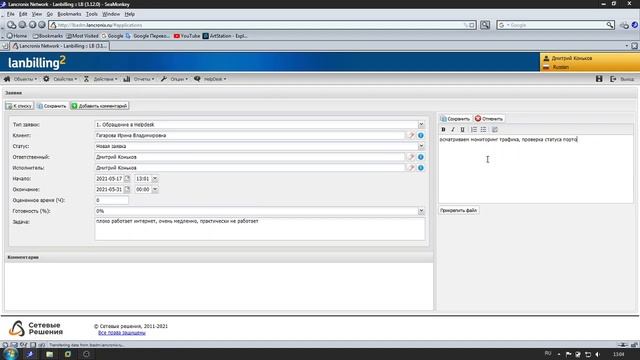Screen dimensions: 640x360
Task: Click the Google search field
Action: (x=555, y=25)
